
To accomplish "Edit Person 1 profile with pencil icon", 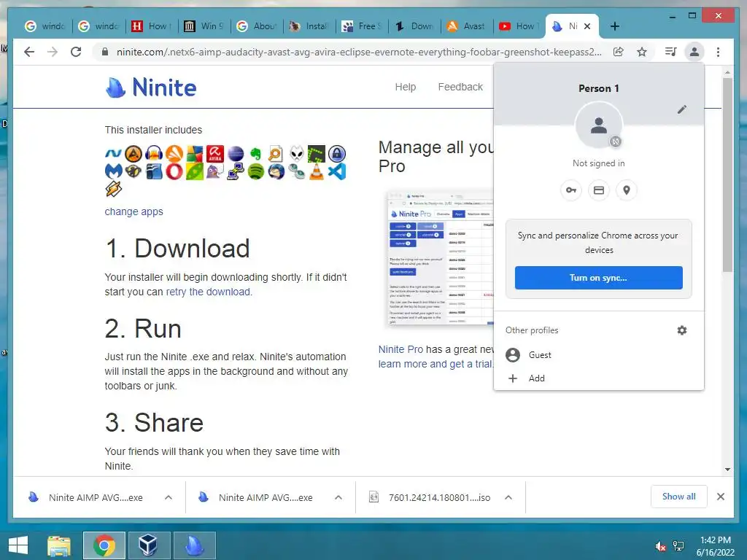I will pyautogui.click(x=682, y=109).
